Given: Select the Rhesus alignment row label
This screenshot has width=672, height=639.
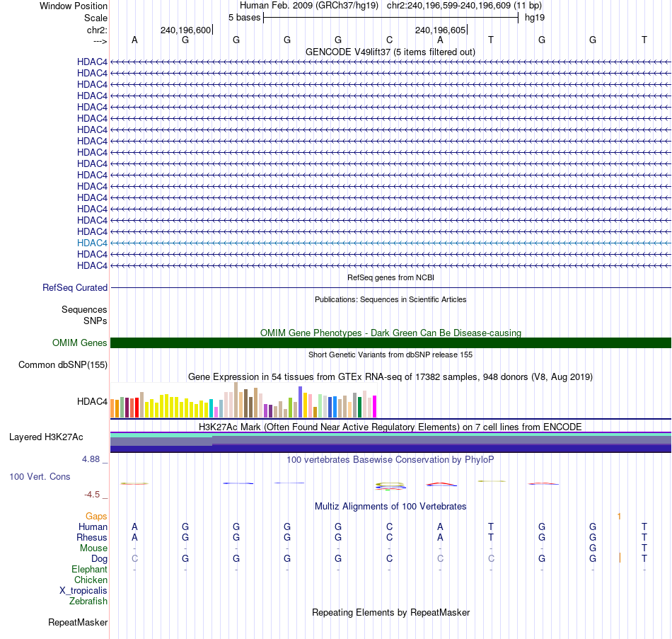Looking at the screenshot, I should point(92,537).
